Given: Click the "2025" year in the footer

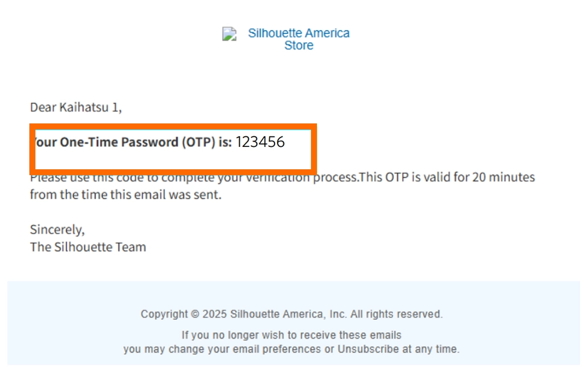Looking at the screenshot, I should (215, 314).
